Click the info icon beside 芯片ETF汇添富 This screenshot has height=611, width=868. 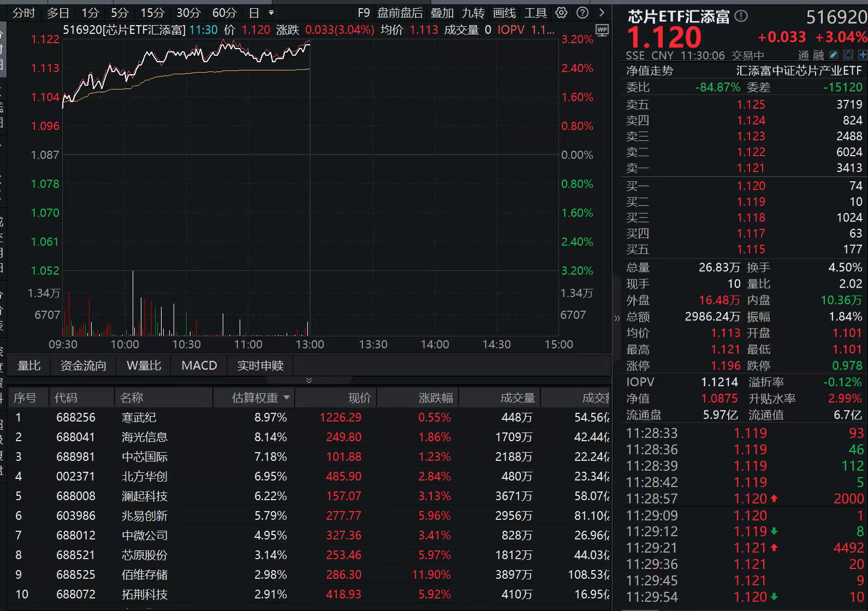pyautogui.click(x=741, y=16)
